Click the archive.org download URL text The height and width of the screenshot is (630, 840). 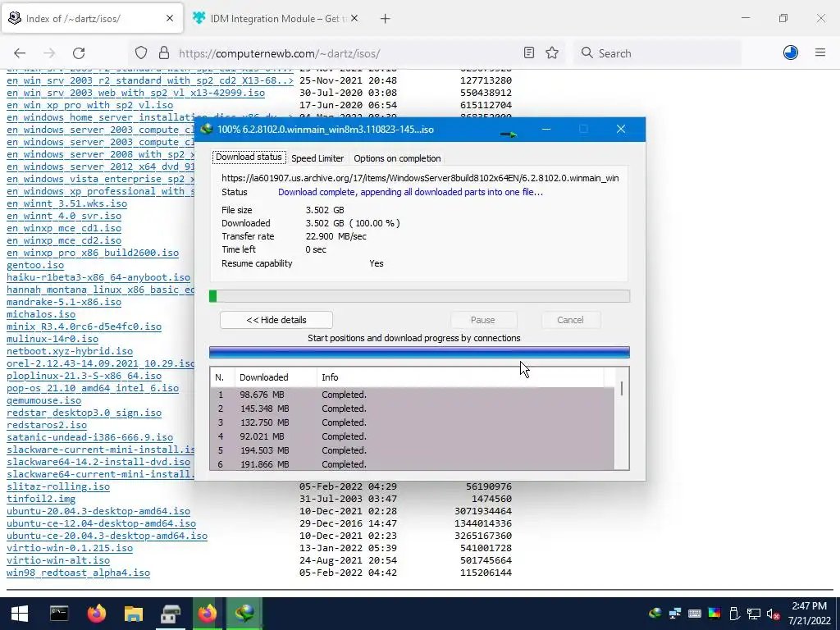[x=420, y=178]
